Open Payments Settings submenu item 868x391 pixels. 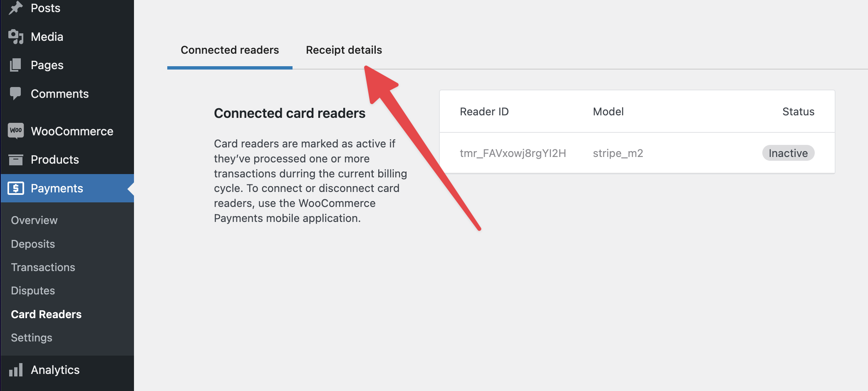pyautogui.click(x=32, y=338)
